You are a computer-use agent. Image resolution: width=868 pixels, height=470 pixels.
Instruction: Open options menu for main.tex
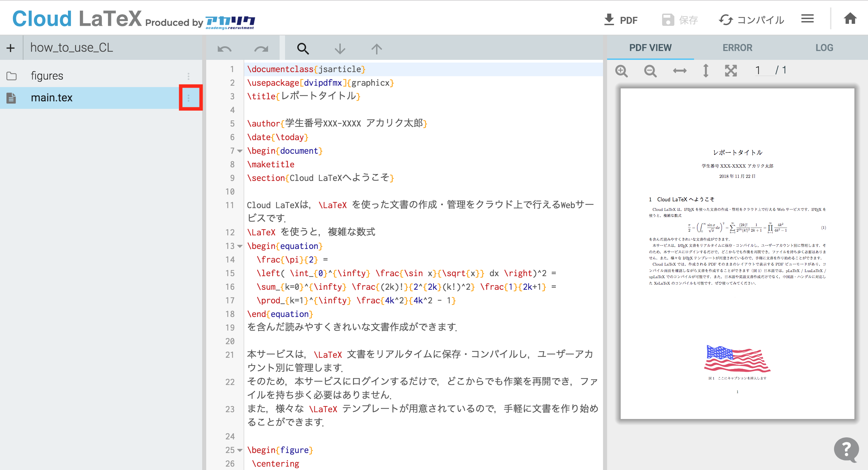click(189, 98)
